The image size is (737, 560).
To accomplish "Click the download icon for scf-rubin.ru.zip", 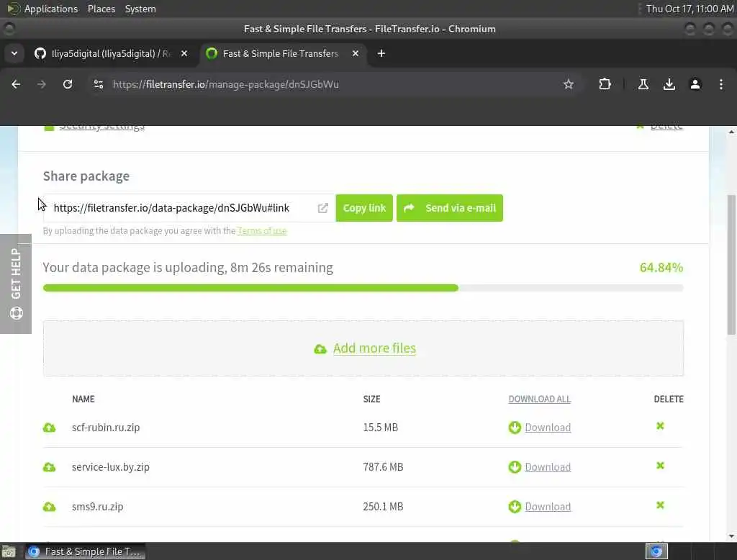I will coord(515,428).
